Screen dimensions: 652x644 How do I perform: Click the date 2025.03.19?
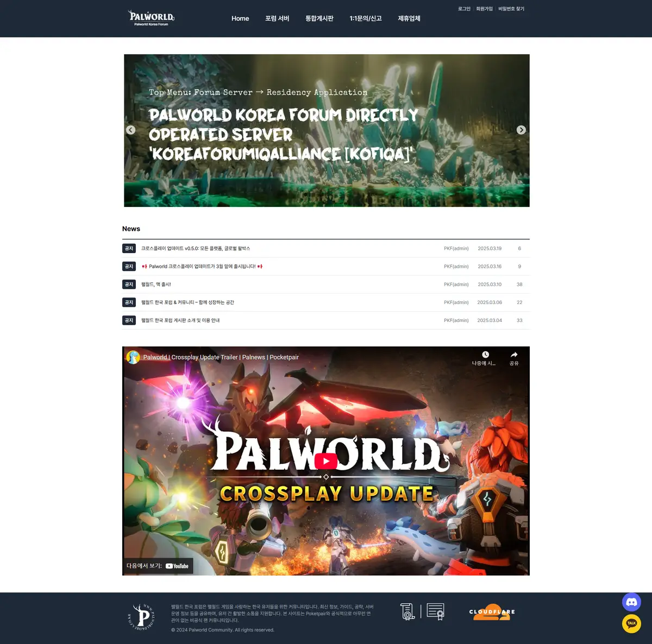click(490, 248)
